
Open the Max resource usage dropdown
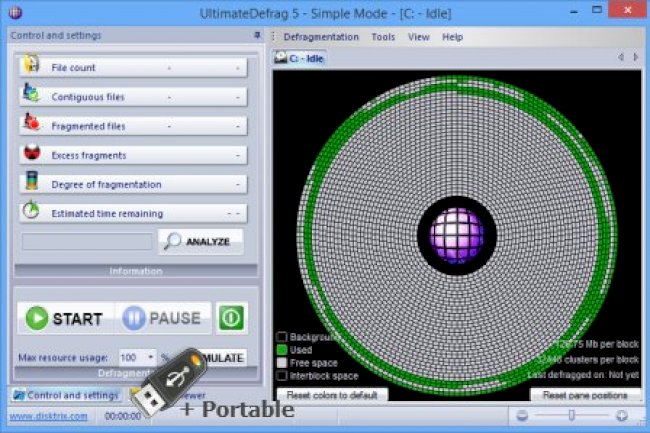click(151, 357)
